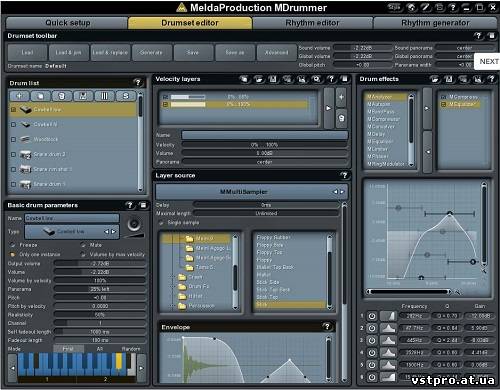Open help icon in Velocity layers header
Image resolution: width=500 pixels, height=390 pixels.
coord(331,79)
